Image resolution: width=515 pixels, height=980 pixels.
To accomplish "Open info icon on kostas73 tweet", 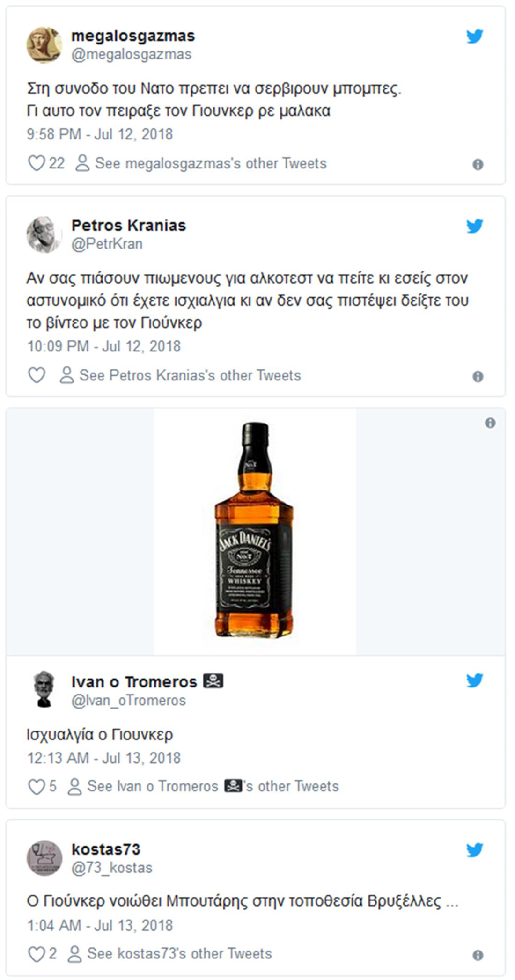I will [478, 955].
